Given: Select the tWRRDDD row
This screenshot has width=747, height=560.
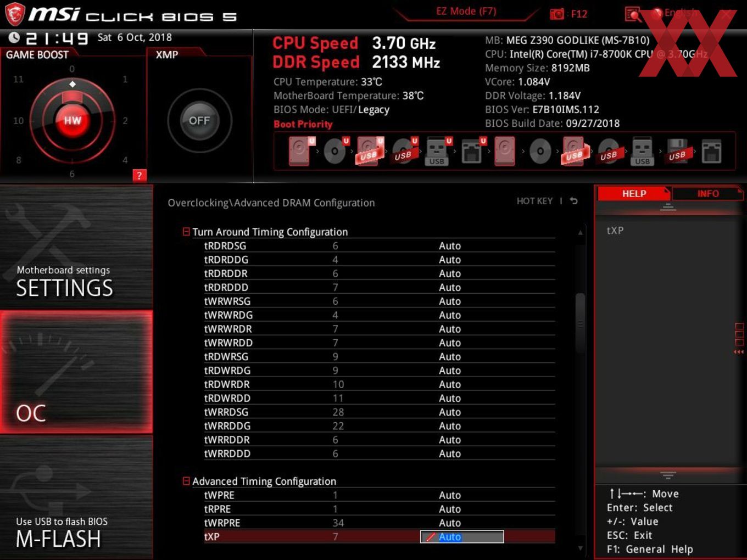Looking at the screenshot, I should tap(379, 453).
